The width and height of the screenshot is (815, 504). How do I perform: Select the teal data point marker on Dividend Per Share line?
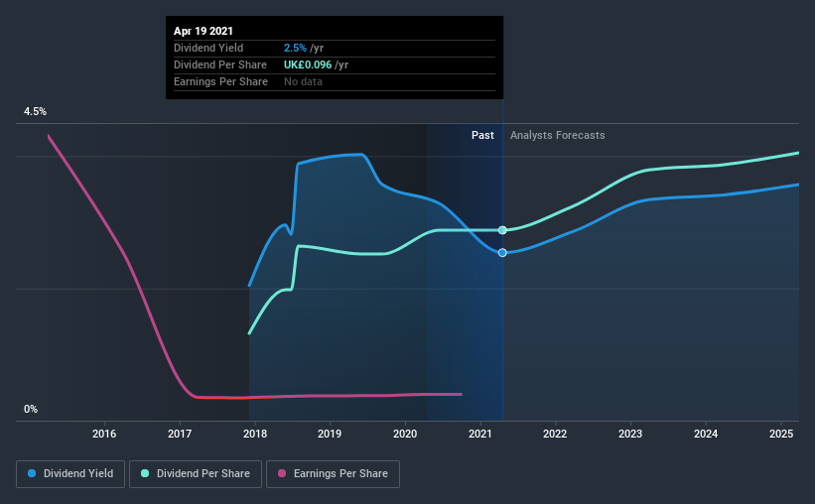click(502, 230)
